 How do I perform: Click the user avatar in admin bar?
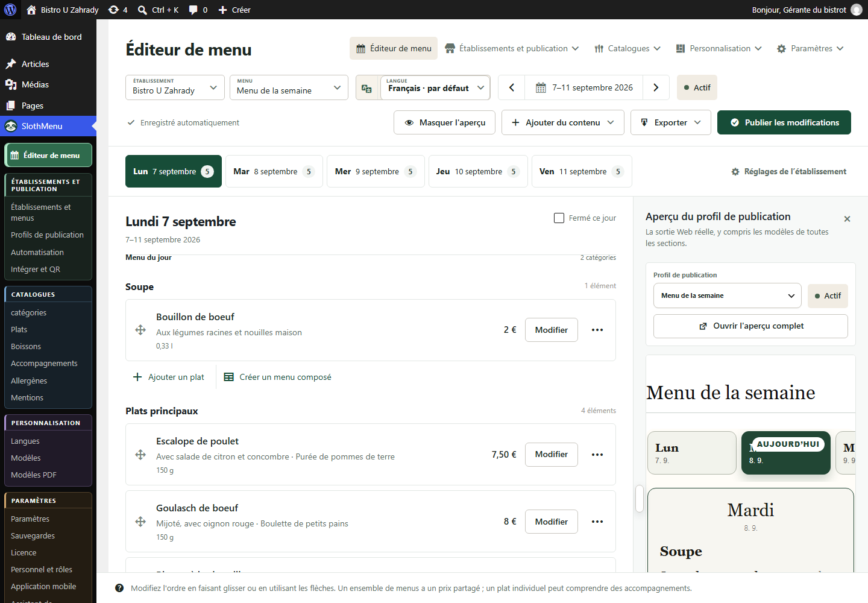point(856,10)
